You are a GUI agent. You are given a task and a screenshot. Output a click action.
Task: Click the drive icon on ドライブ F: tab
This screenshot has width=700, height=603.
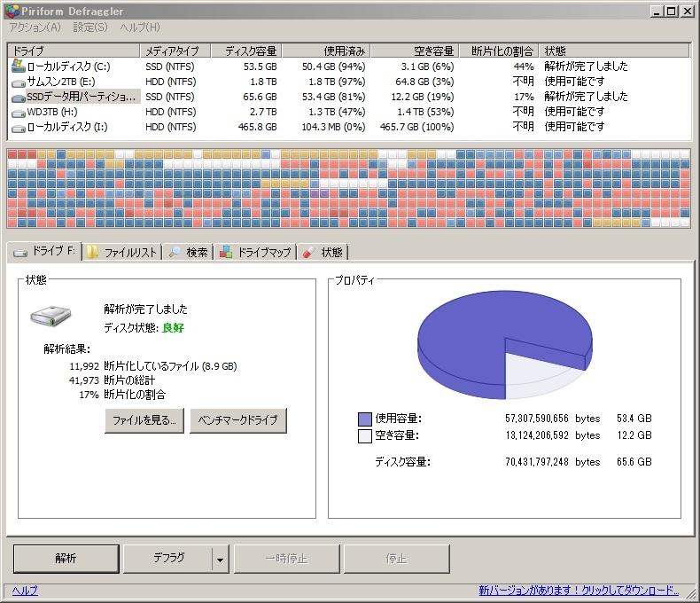[x=20, y=253]
